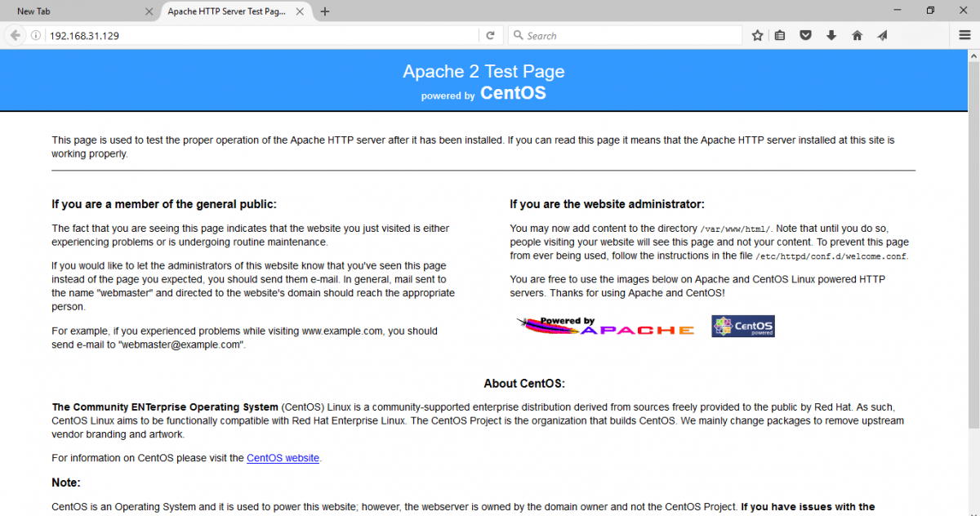Click the paper plane share icon
980x516 pixels.
(x=882, y=36)
